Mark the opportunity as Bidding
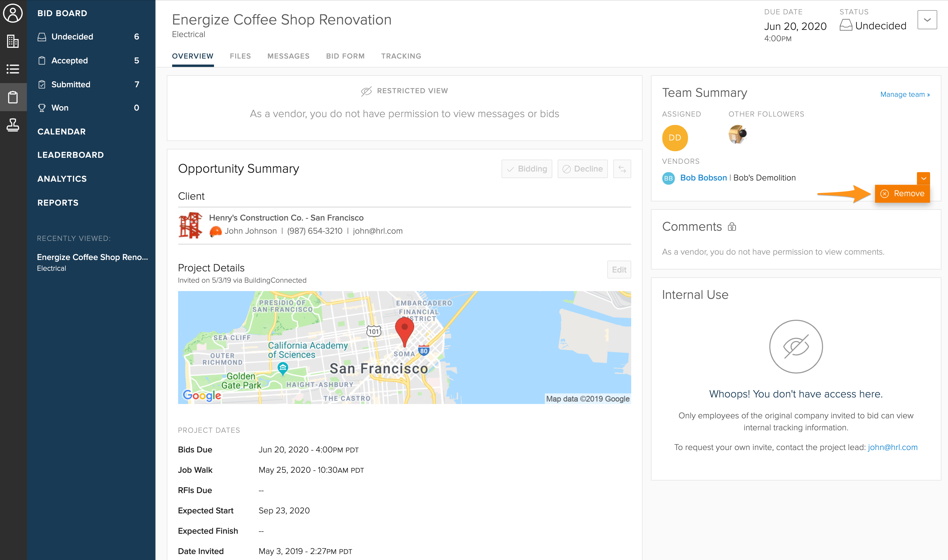948x560 pixels. point(527,169)
